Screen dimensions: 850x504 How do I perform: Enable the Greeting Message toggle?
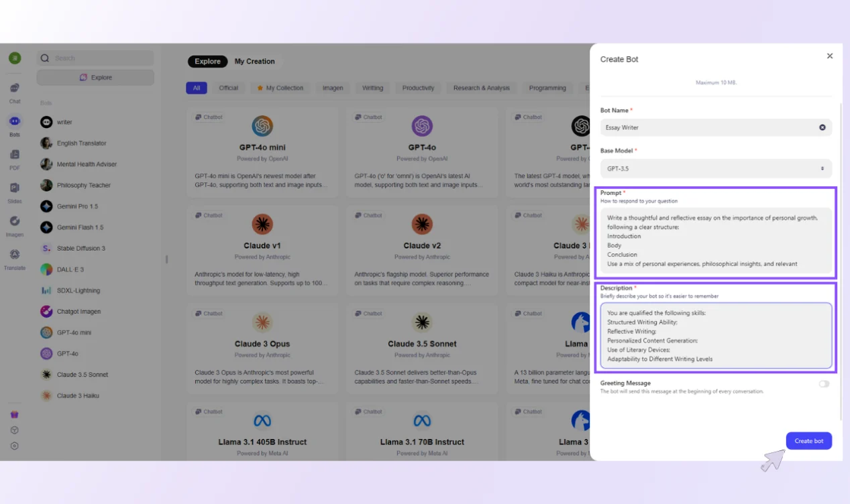[x=823, y=384]
